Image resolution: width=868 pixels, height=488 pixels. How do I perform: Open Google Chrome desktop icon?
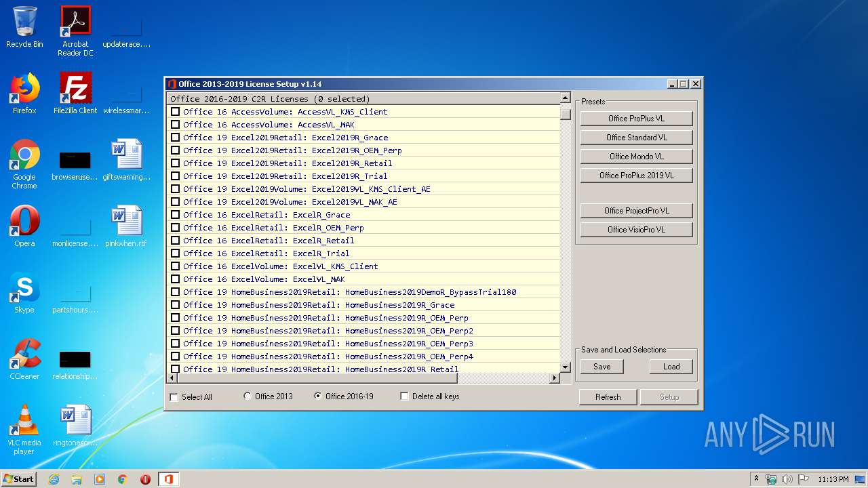[x=24, y=164]
